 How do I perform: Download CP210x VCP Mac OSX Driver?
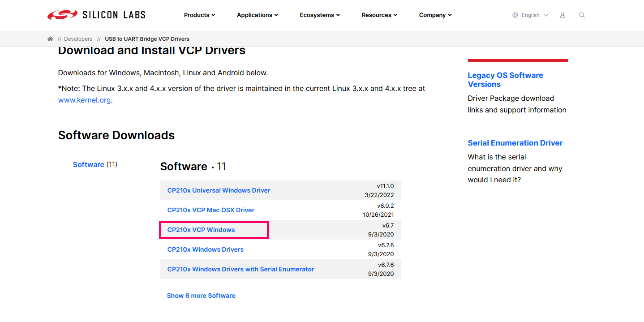pos(211,210)
